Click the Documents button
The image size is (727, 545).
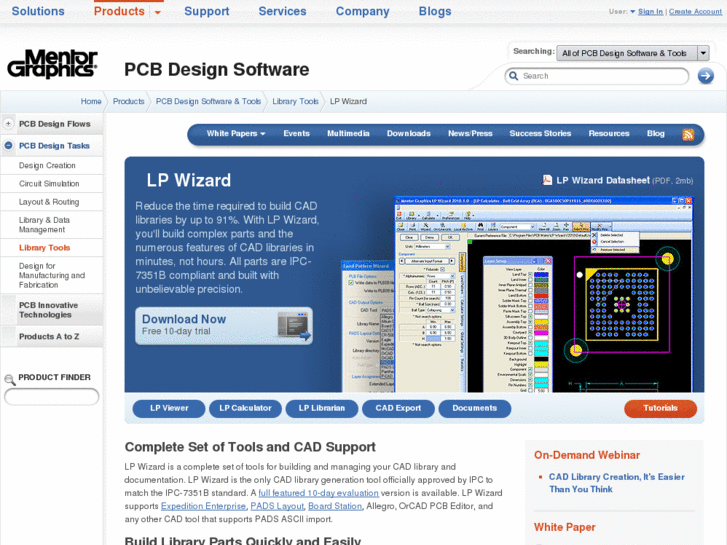click(x=475, y=408)
